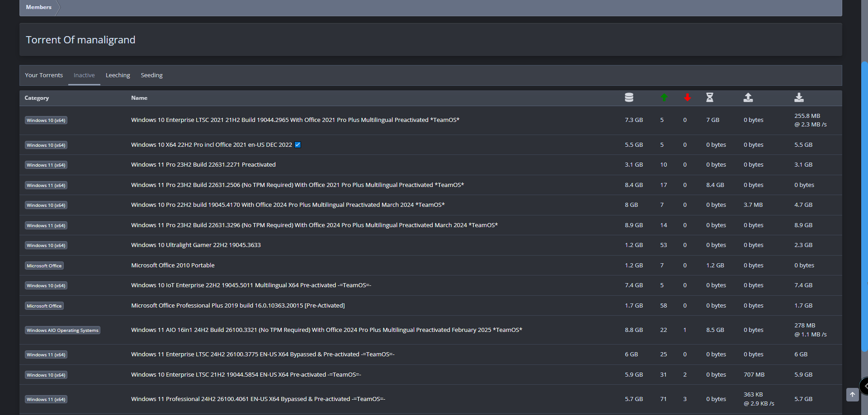
Task: Click Microsoft Office tag beside Office Professional Plus 2019
Action: pyautogui.click(x=44, y=306)
